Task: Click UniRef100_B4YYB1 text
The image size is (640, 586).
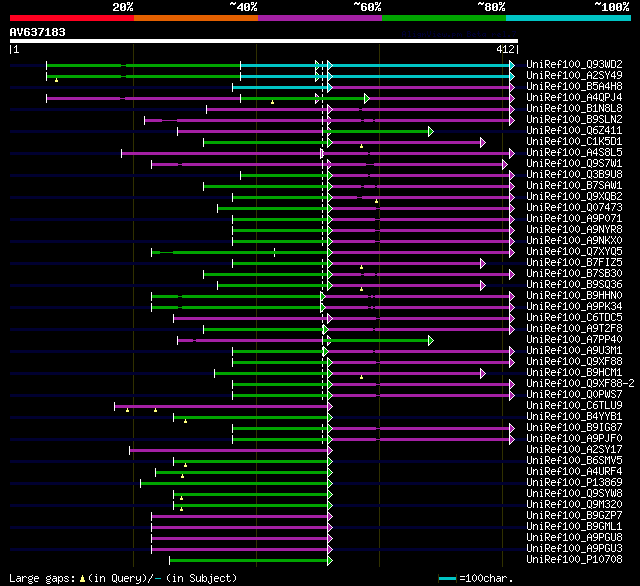Action: click(x=574, y=417)
